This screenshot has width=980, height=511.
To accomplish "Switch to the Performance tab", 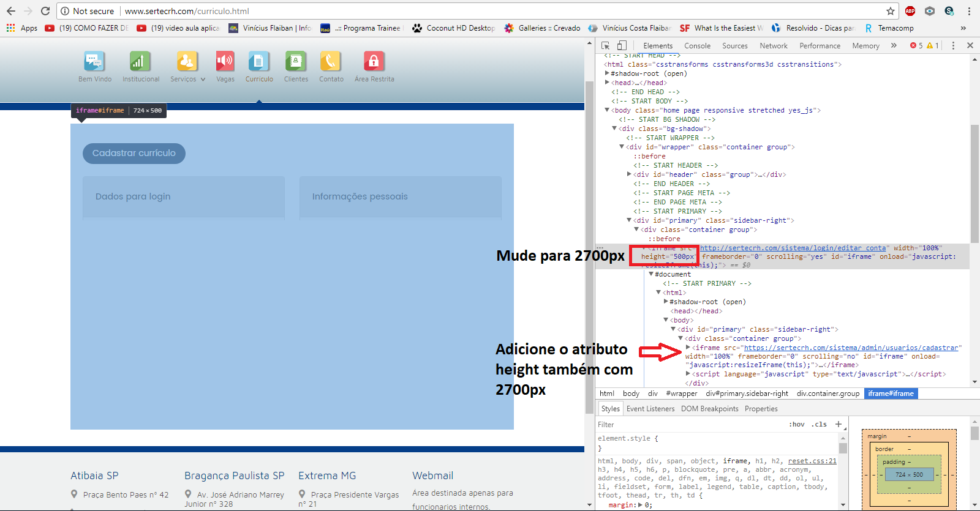I will [820, 46].
